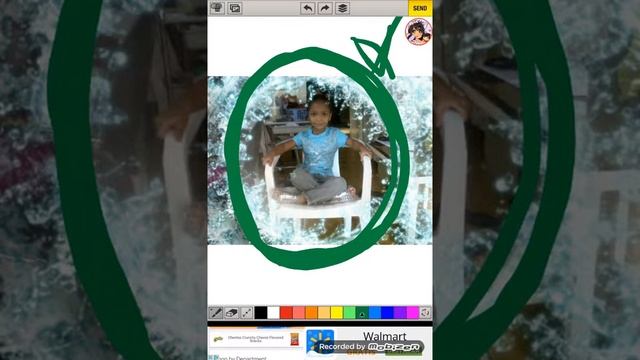Pick the black color swatch
This screenshot has width=640, height=360.
261,313
